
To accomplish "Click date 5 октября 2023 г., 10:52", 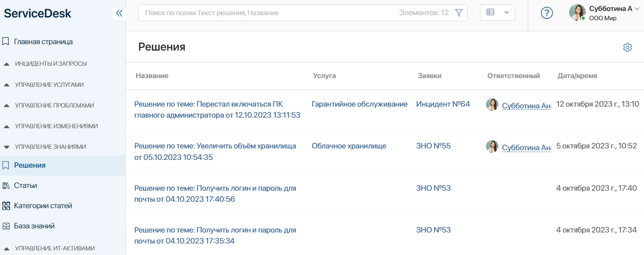I will point(597,146).
